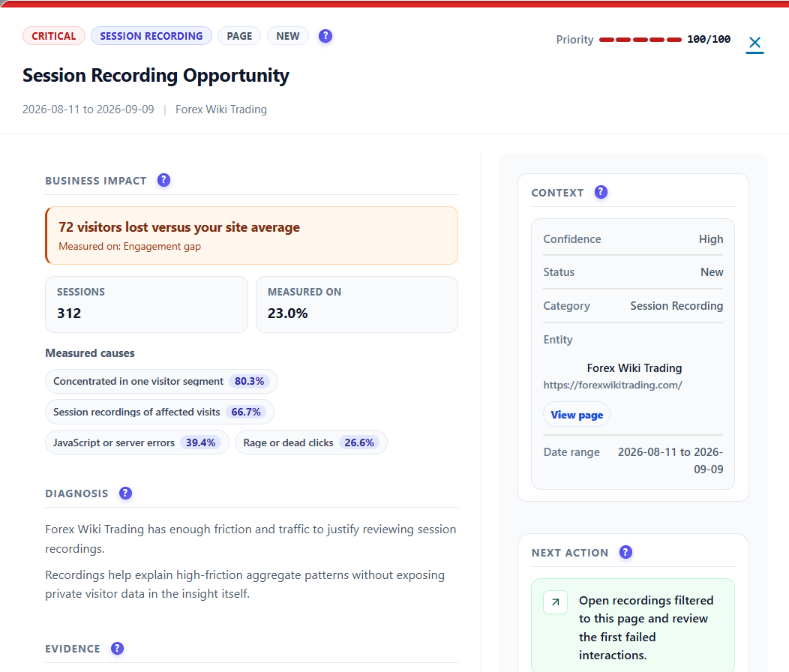Click the PAGE tag pill
Image resolution: width=789 pixels, height=672 pixels.
[239, 36]
